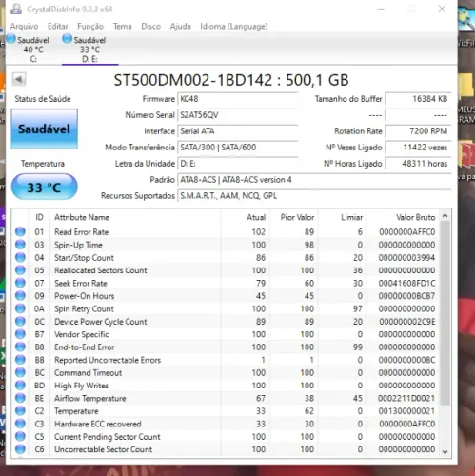Click status circle for Command Timeout
The image size is (475, 476).
pyautogui.click(x=20, y=372)
